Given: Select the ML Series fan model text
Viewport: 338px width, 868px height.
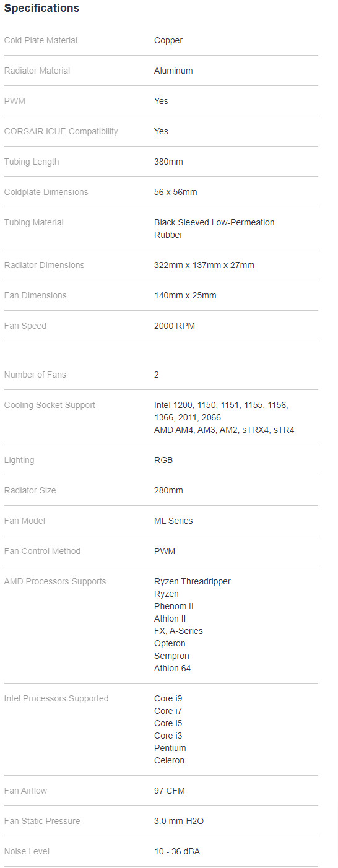Looking at the screenshot, I should click(173, 521).
